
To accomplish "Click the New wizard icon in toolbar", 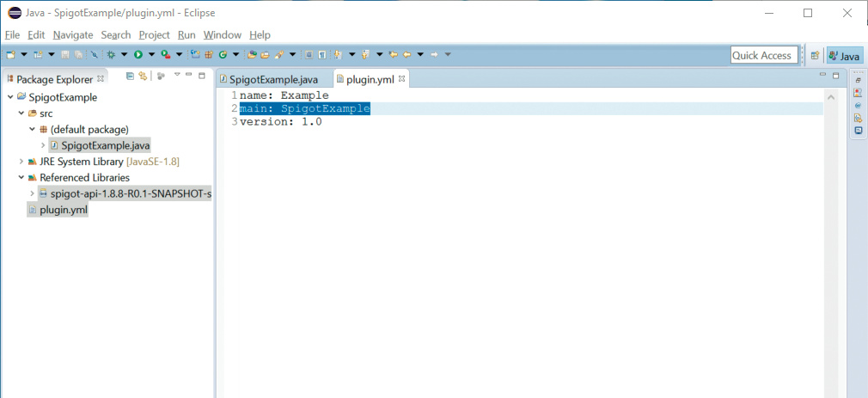I will [10, 55].
